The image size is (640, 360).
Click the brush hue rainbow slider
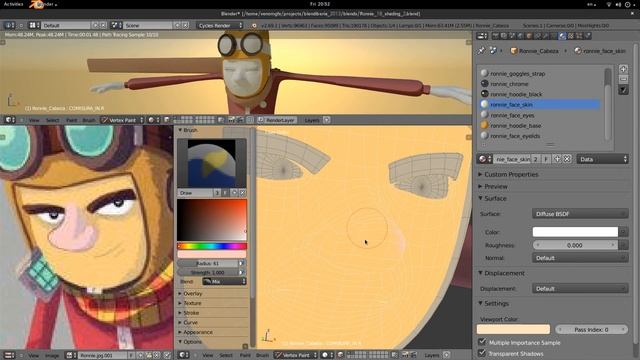(x=212, y=246)
